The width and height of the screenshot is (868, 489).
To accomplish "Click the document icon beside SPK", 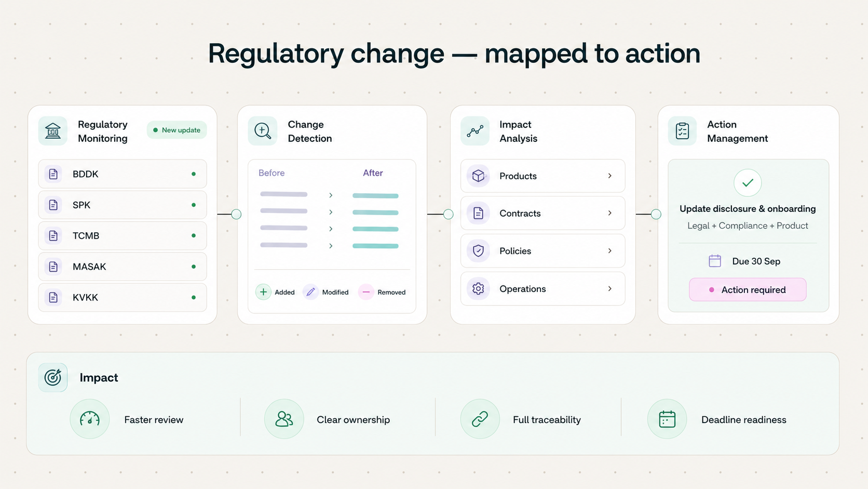I will coord(53,205).
